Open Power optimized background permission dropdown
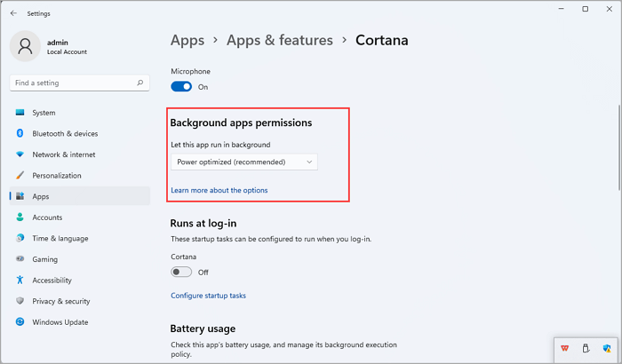 pyautogui.click(x=243, y=162)
